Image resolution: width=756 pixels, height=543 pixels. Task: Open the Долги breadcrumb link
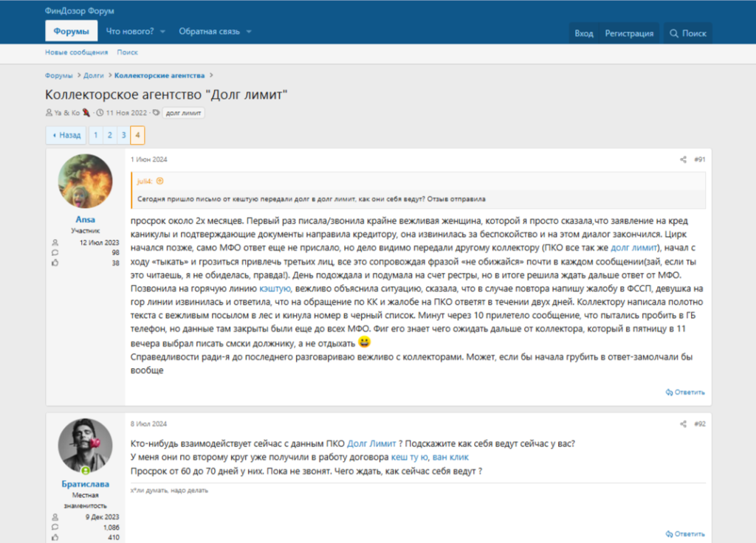pos(94,76)
